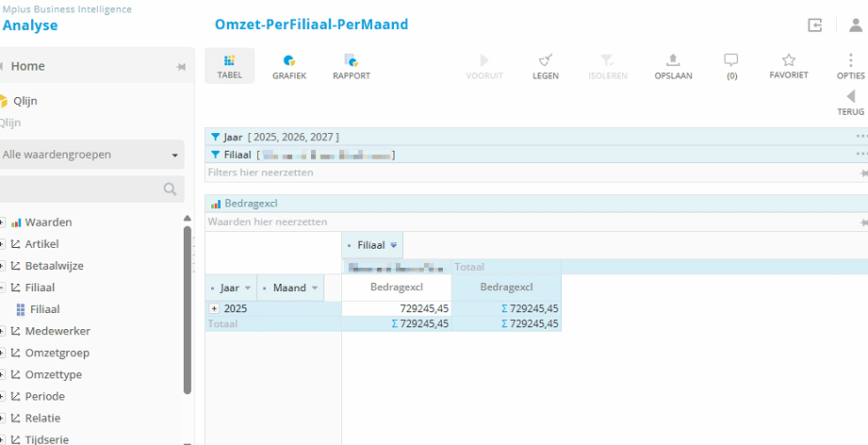
Task: Open Jaar filter ellipsis menu
Action: pos(861,136)
